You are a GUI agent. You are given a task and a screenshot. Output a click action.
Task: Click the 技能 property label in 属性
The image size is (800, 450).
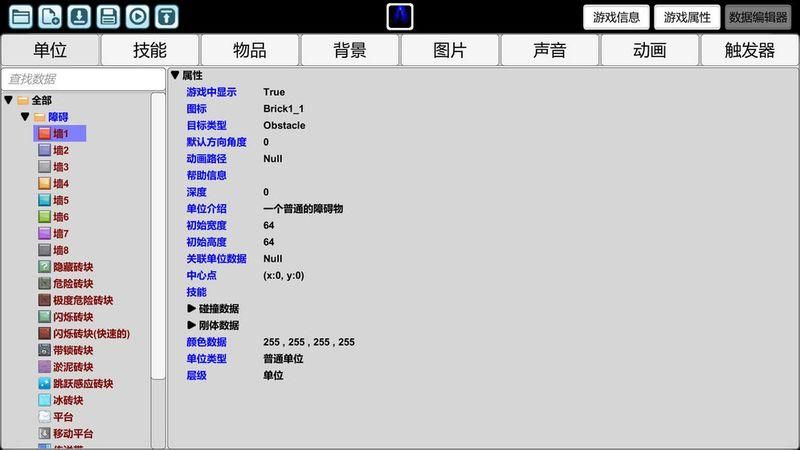[196, 292]
